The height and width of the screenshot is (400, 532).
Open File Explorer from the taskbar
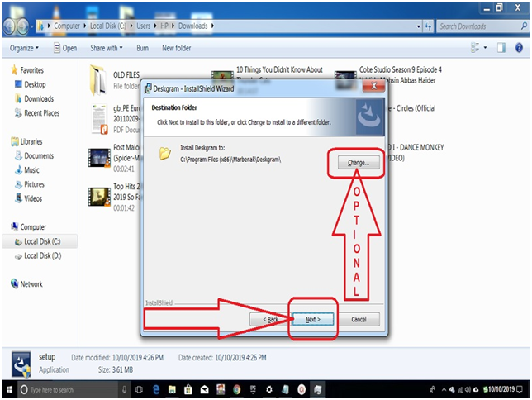172,390
